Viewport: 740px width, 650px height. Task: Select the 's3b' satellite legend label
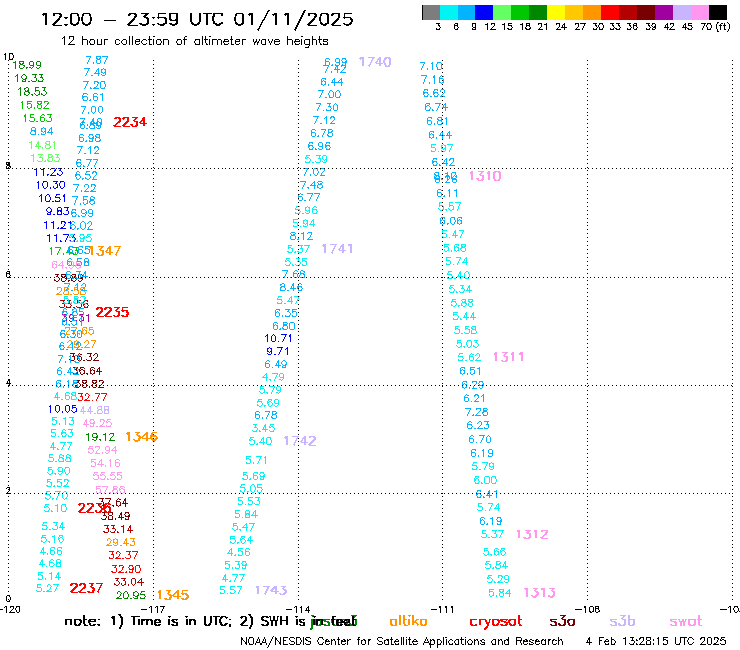pos(622,621)
